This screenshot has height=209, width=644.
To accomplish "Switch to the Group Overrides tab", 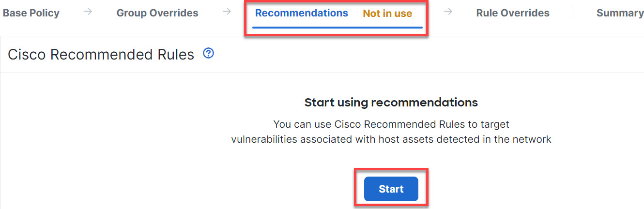I will [x=157, y=13].
